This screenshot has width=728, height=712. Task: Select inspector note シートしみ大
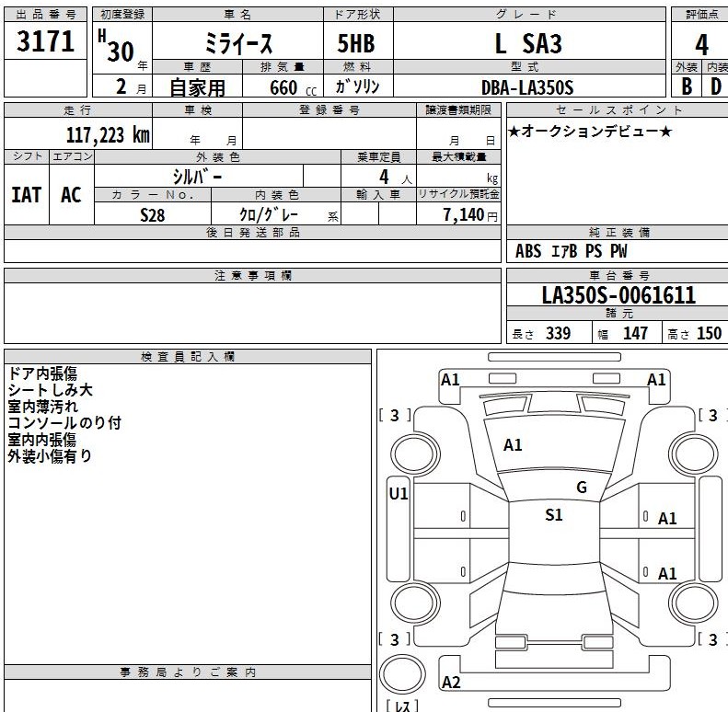(50, 390)
